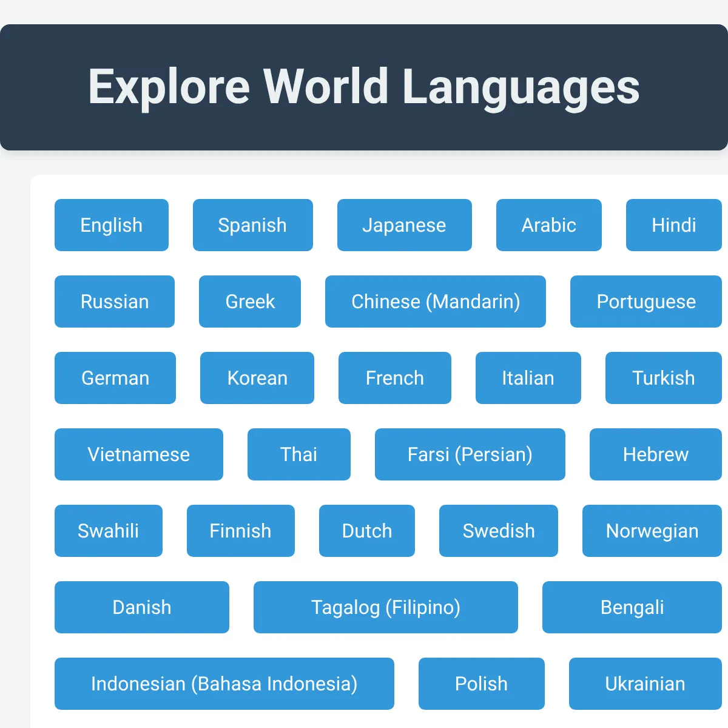
Task: Select Chinese (Mandarin) button
Action: tap(436, 302)
